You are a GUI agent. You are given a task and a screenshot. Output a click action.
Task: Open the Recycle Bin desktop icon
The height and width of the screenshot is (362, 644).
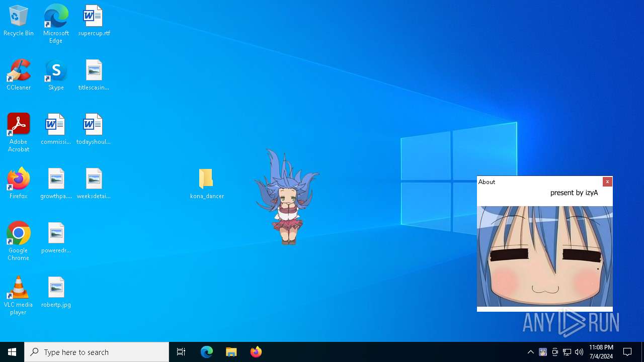(19, 21)
